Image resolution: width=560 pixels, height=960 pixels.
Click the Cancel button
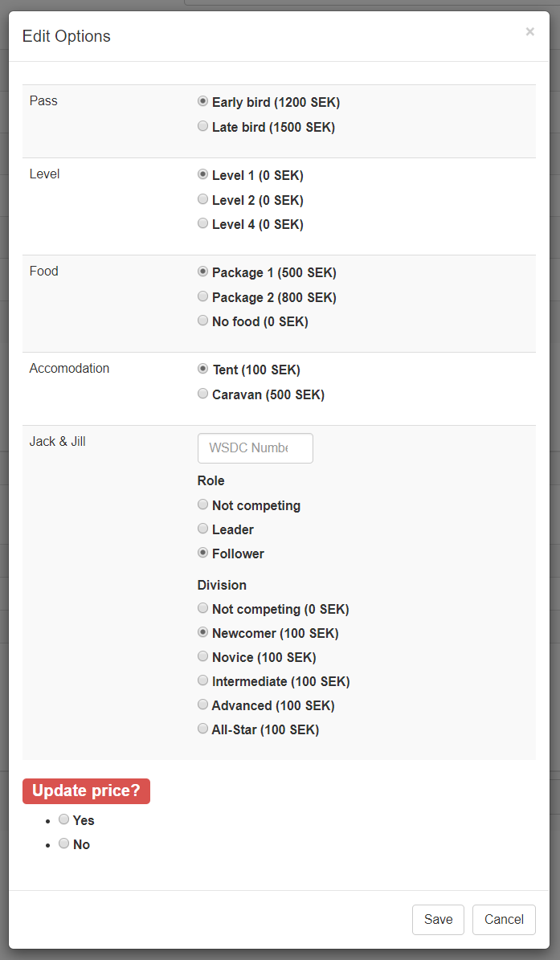tap(504, 920)
